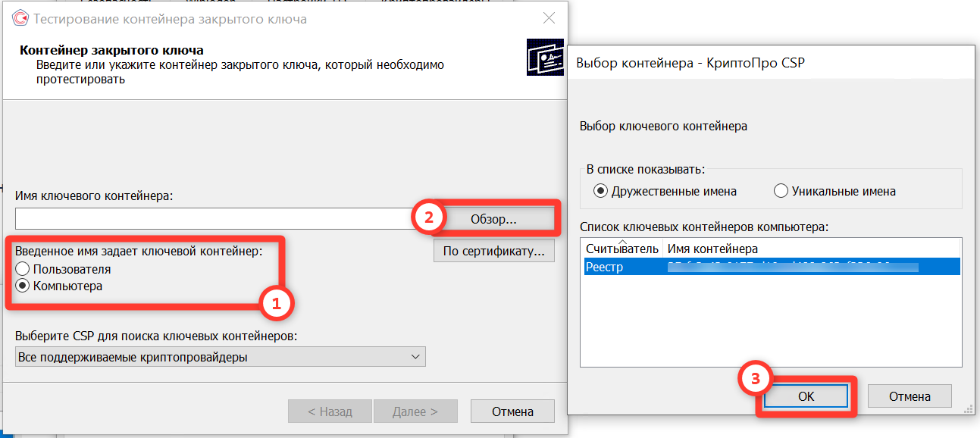The width and height of the screenshot is (980, 438).
Task: Open the CSP provider dropdown
Action: [x=221, y=357]
